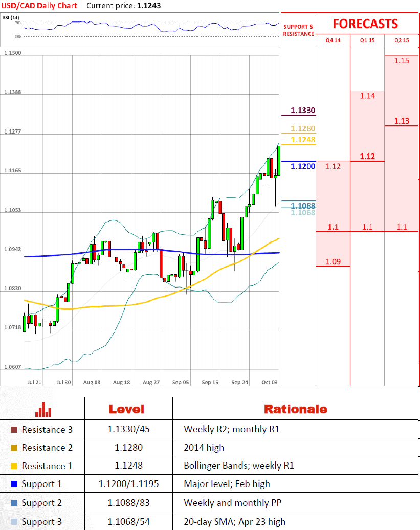Click the level cell 1.1200/1.1195
This screenshot has width=420, height=530.
tap(128, 484)
